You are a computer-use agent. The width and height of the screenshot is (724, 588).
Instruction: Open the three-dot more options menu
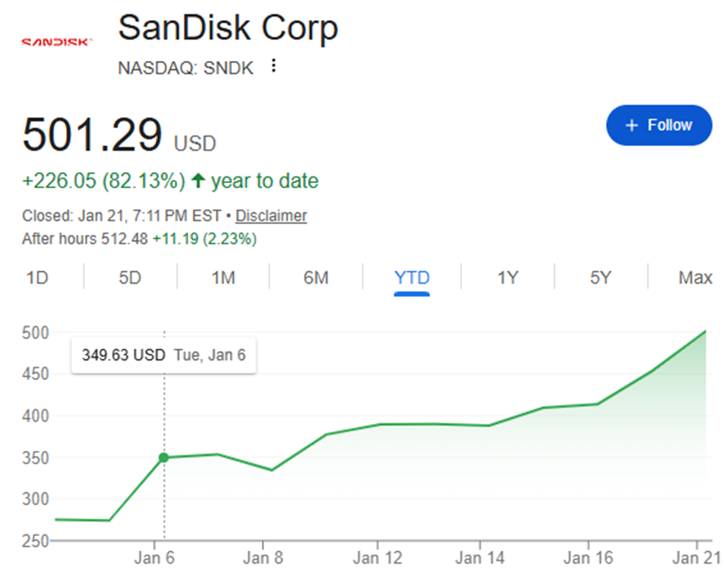(x=272, y=66)
